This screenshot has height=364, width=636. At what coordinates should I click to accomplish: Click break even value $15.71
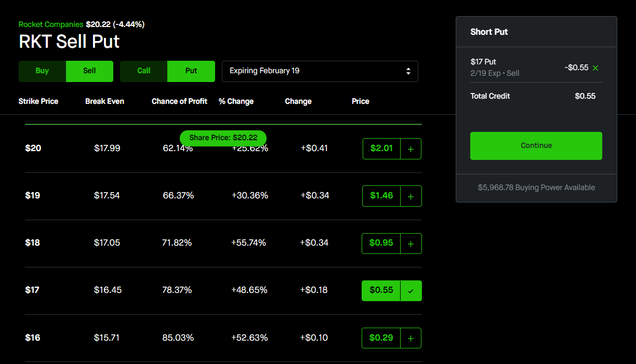[x=107, y=338]
